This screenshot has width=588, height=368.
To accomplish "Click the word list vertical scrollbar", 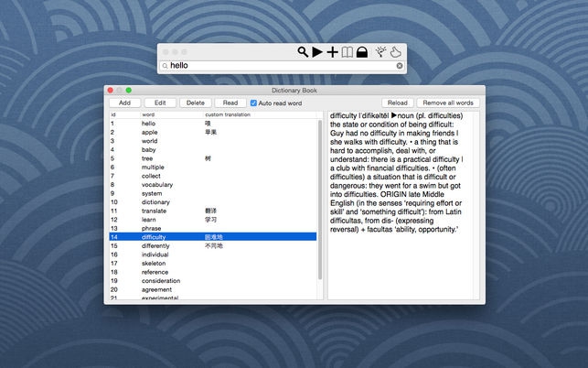I will tap(320, 200).
